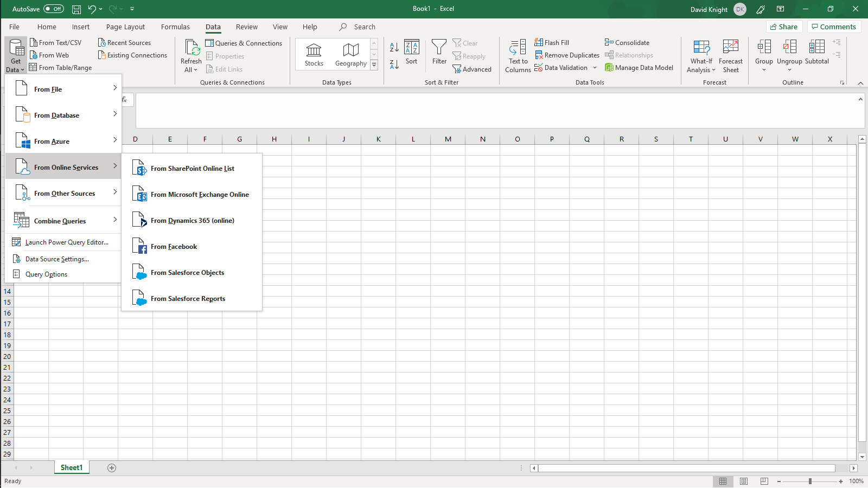Click the zoom slider handle

coord(810,481)
